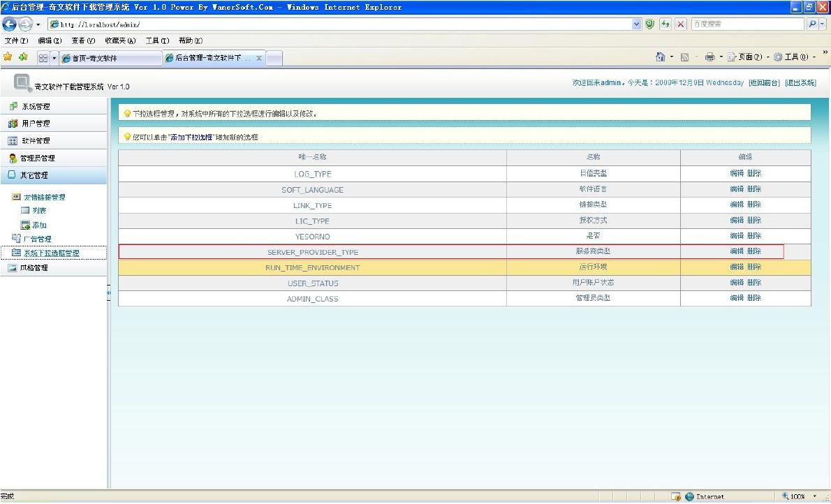Click the Quick Tabs grid icon
Viewport: 831px width, 504px height.
[x=43, y=58]
